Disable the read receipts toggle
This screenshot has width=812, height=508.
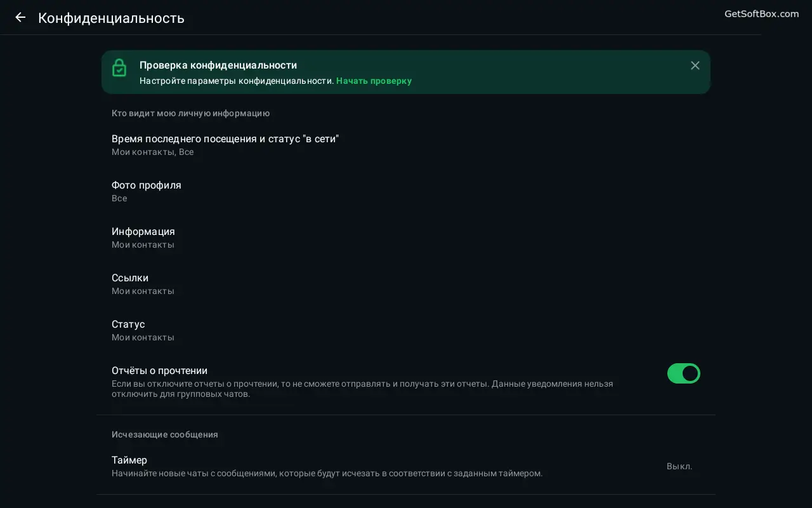pyautogui.click(x=683, y=373)
